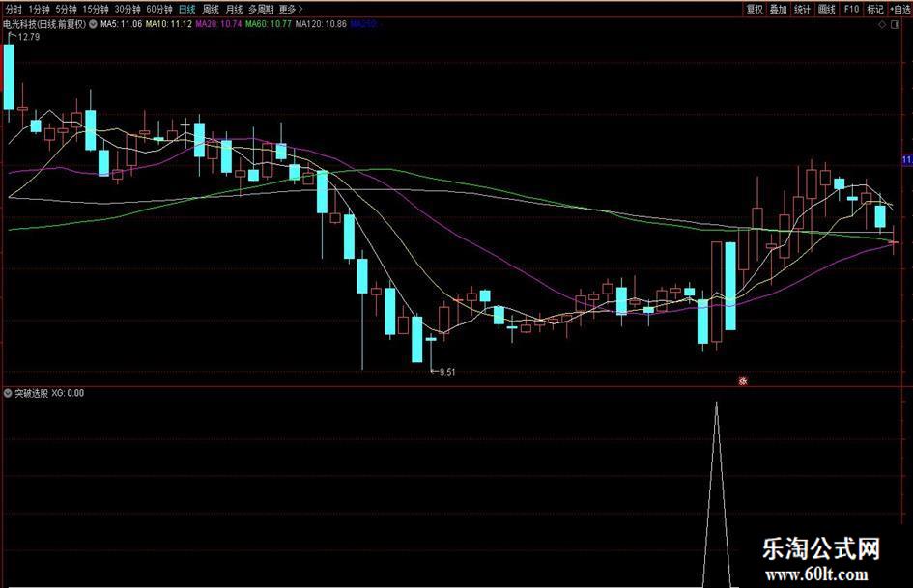Click the blue MA250 label
This screenshot has width=913, height=588.
tap(364, 24)
